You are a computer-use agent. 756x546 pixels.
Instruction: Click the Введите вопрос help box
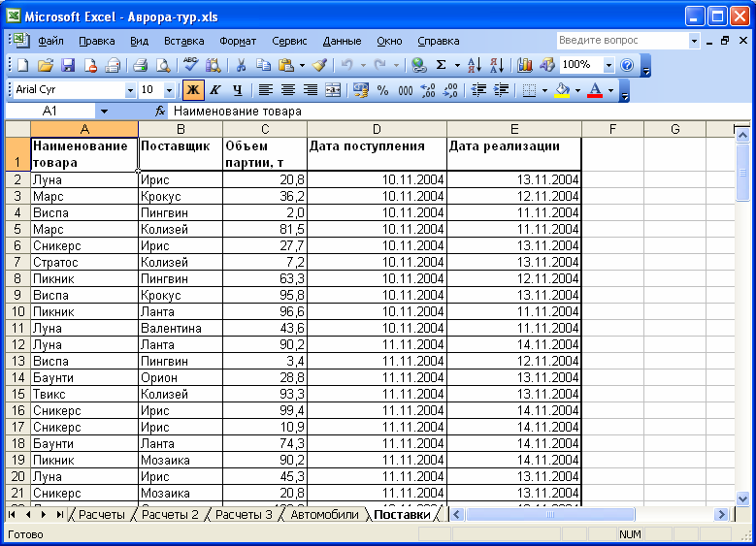[x=622, y=41]
